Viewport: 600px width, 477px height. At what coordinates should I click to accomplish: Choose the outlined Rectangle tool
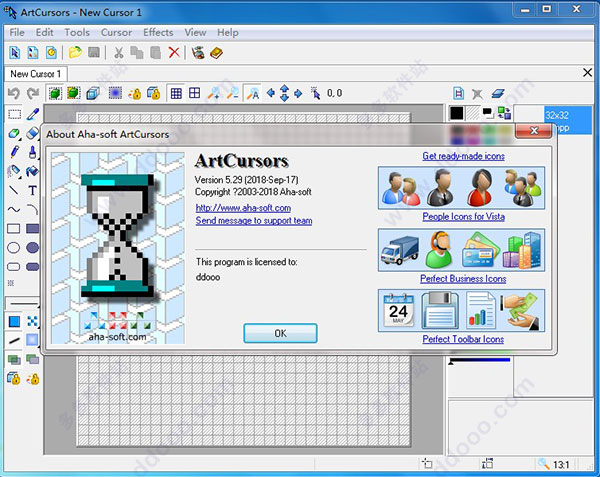(x=14, y=228)
